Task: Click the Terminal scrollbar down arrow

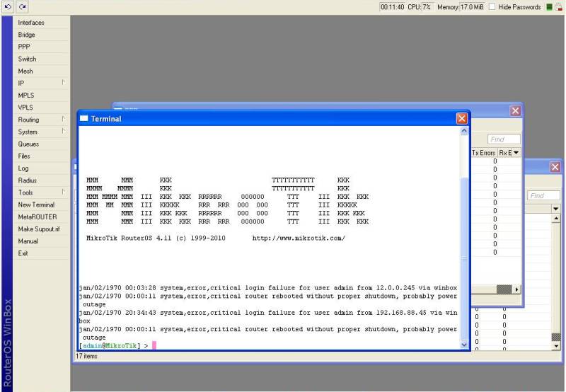Action: pyautogui.click(x=464, y=345)
